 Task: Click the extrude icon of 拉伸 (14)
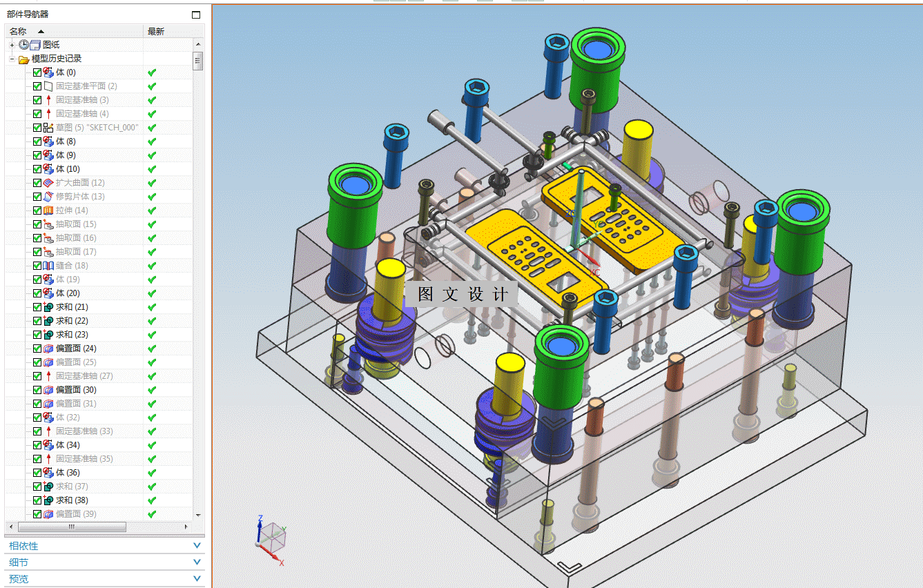(x=48, y=210)
